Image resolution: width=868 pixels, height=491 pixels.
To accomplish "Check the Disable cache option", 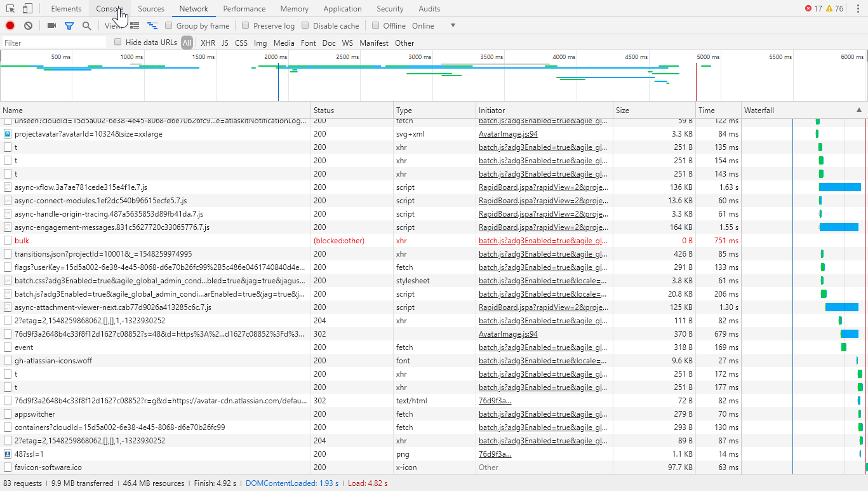I will click(x=305, y=26).
